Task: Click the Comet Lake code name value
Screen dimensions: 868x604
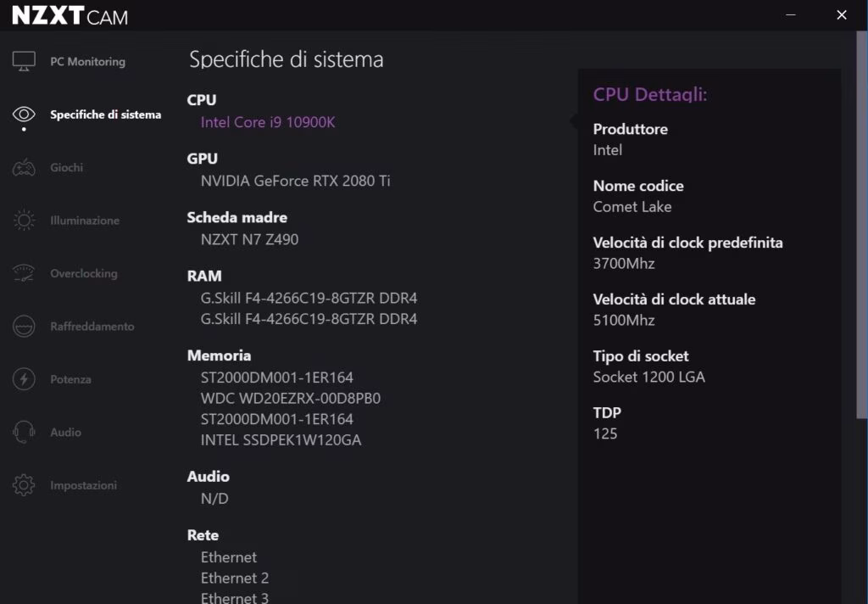Action: [632, 207]
